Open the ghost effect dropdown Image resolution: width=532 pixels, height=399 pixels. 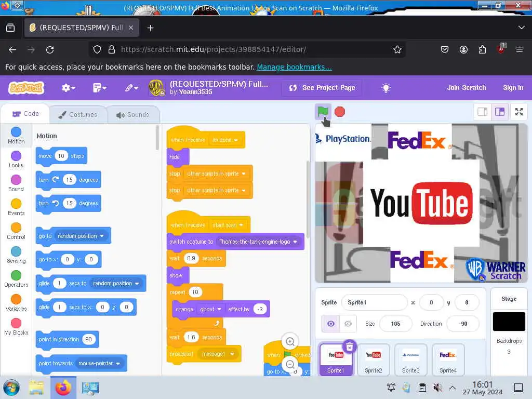[x=210, y=309]
